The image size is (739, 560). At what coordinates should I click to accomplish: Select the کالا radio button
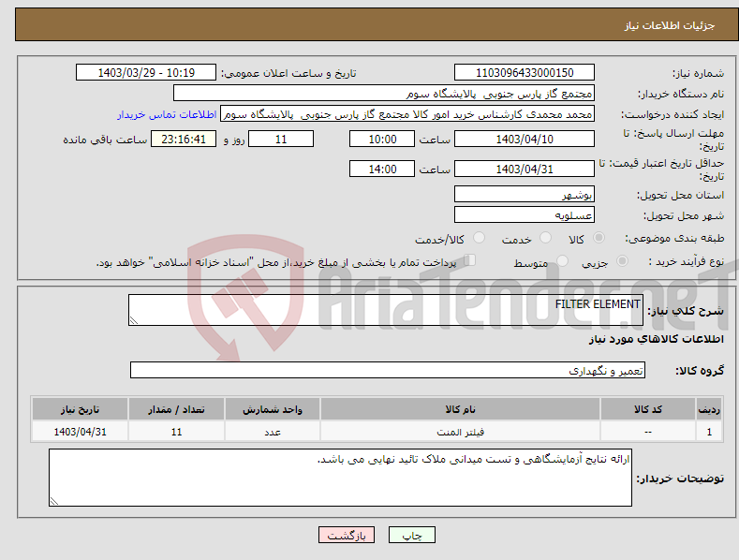599,238
